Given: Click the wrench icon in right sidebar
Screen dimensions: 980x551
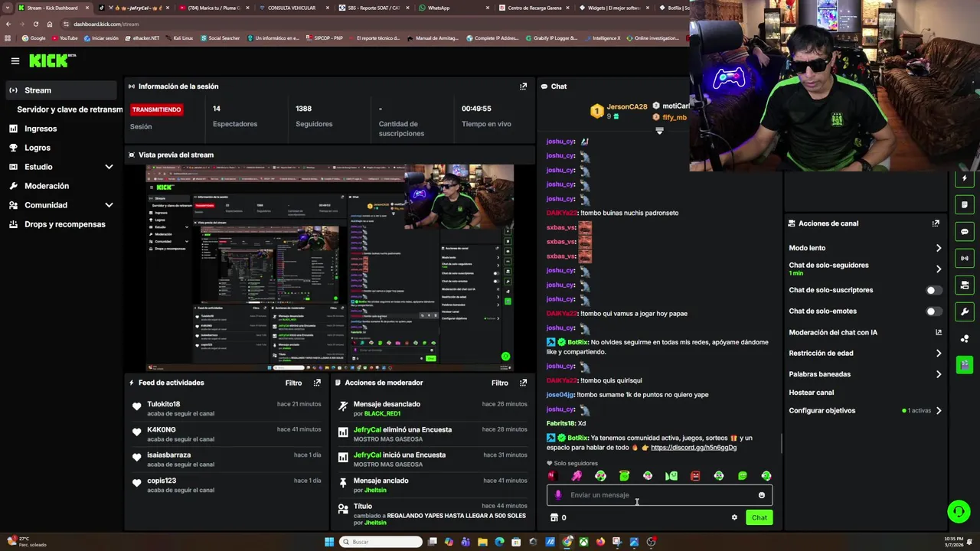Looking at the screenshot, I should pyautogui.click(x=965, y=311).
